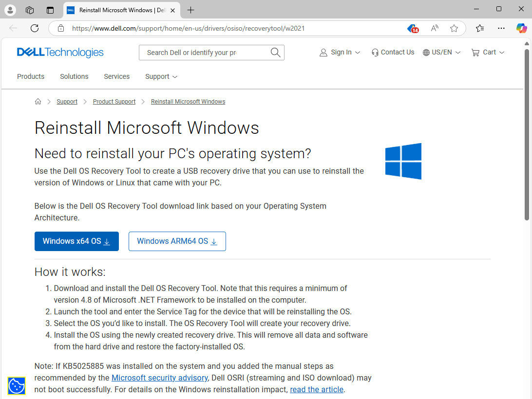
Task: Click the 'Need to reinstall your PC's operating system?' text
Action: click(172, 154)
